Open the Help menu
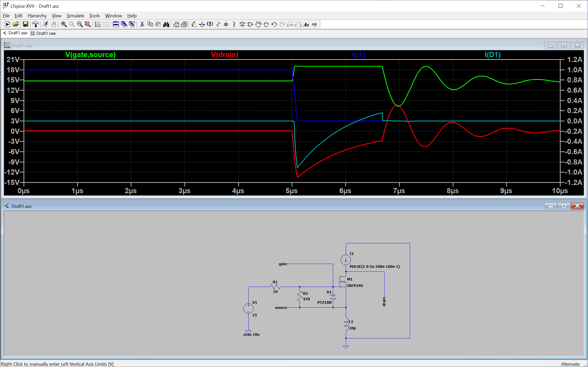 132,16
